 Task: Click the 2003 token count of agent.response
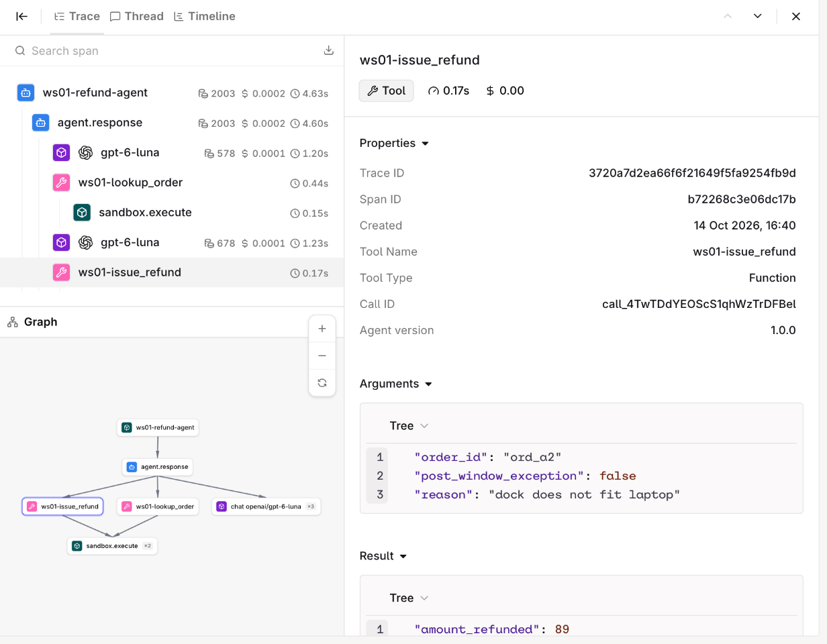pos(217,123)
